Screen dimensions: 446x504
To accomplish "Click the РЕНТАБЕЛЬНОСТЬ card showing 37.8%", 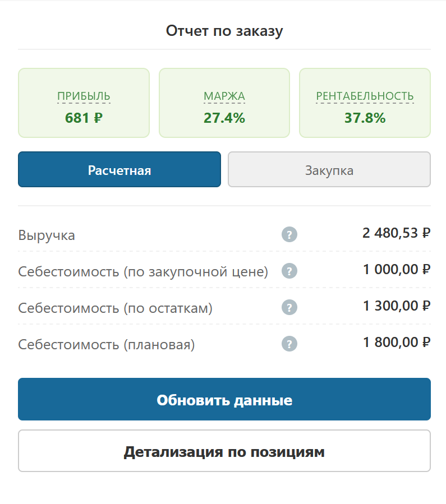I will [x=364, y=103].
